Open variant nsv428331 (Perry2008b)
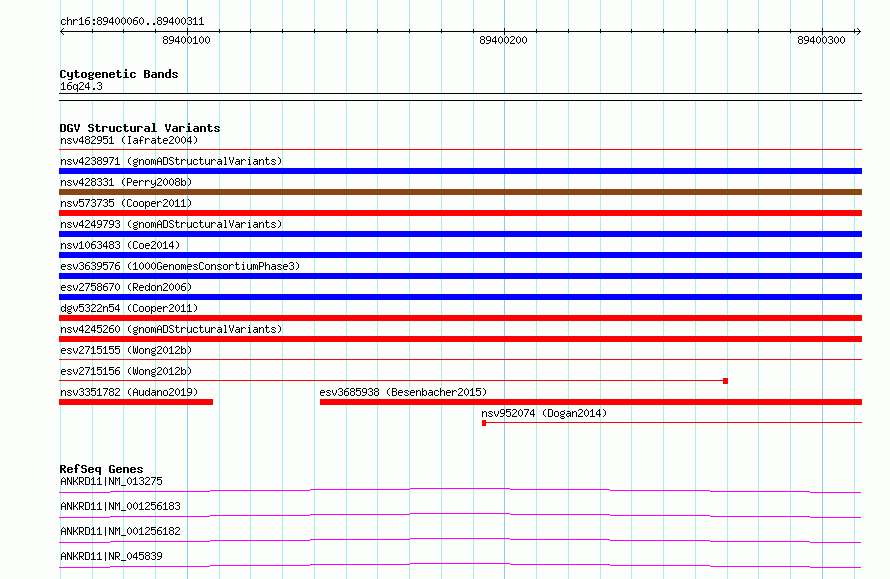Screen dimensions: 890x579 click(x=126, y=182)
